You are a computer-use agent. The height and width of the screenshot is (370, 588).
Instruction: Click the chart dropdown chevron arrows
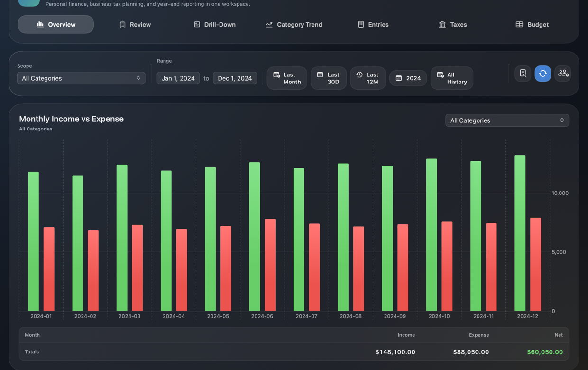pos(562,120)
